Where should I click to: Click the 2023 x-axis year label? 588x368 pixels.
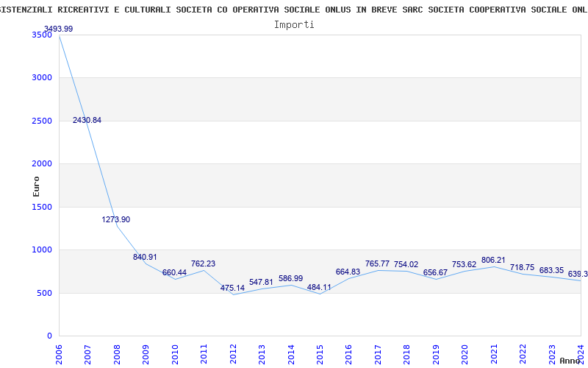point(552,355)
